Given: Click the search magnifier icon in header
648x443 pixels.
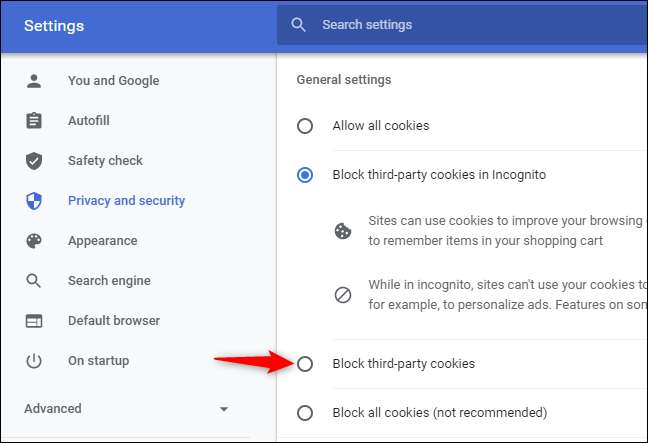Looking at the screenshot, I should click(297, 25).
